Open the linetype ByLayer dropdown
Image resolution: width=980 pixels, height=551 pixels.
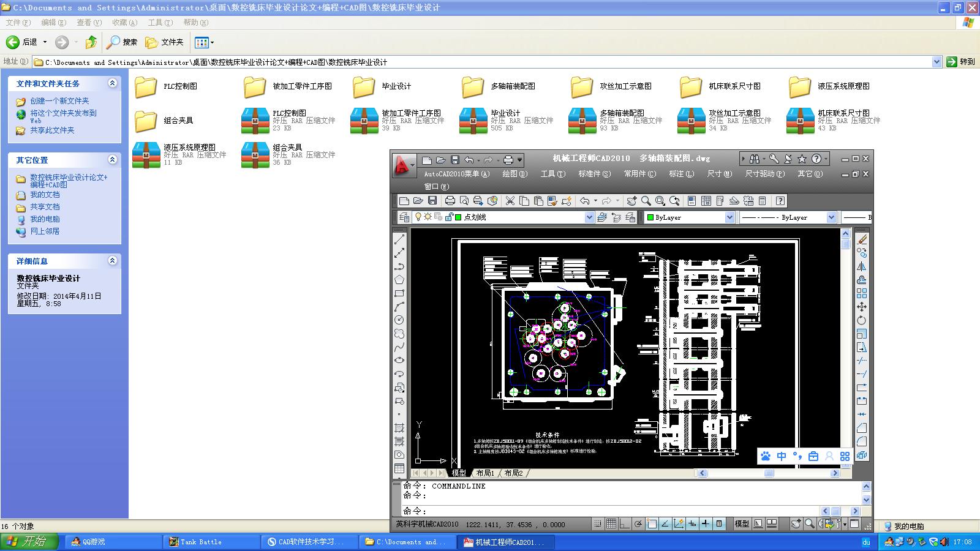click(x=832, y=217)
